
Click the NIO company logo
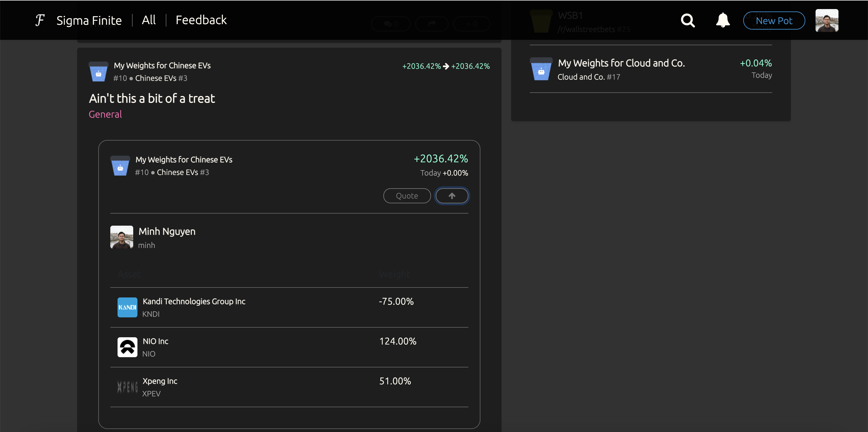tap(127, 347)
